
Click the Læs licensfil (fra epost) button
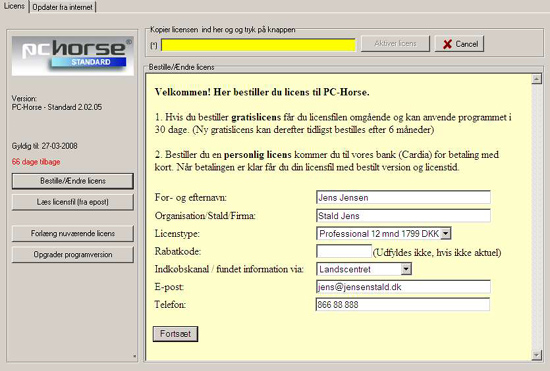(x=73, y=202)
